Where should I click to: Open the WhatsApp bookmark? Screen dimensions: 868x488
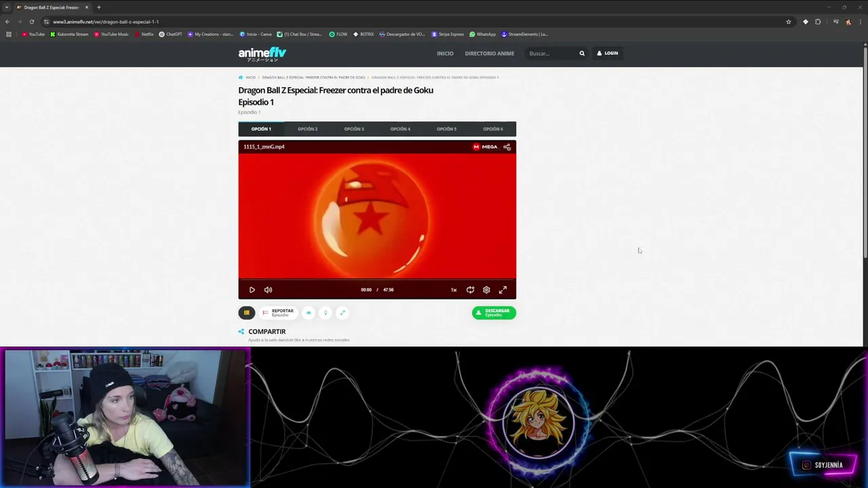coord(483,34)
